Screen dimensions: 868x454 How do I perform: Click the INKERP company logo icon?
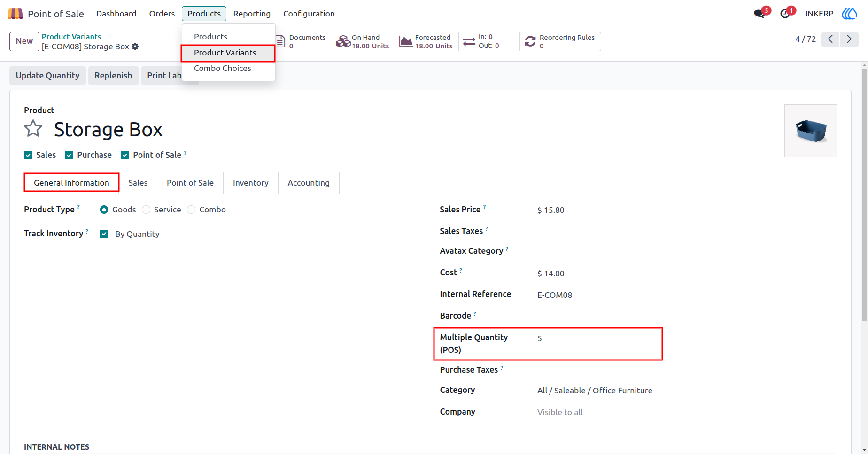[x=849, y=14]
